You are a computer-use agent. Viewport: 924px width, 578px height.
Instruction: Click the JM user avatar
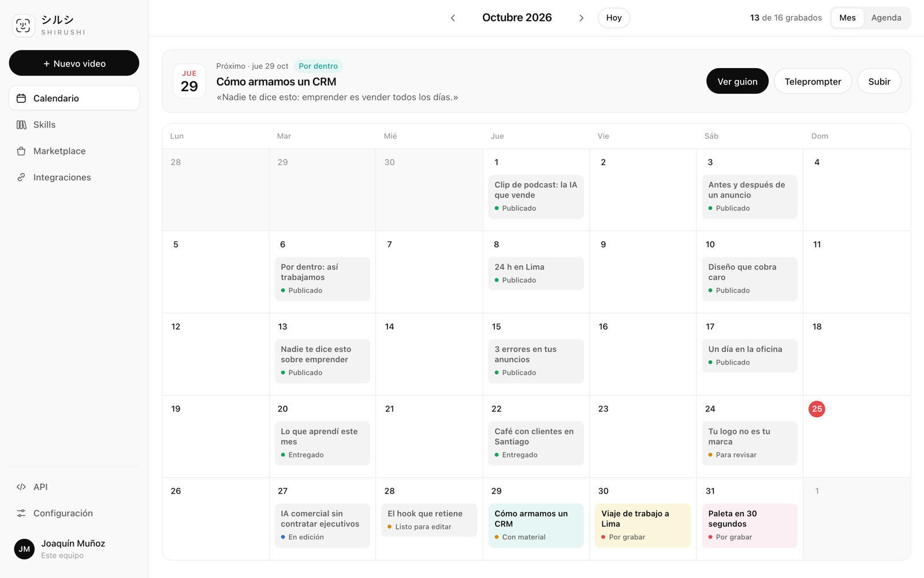point(24,549)
